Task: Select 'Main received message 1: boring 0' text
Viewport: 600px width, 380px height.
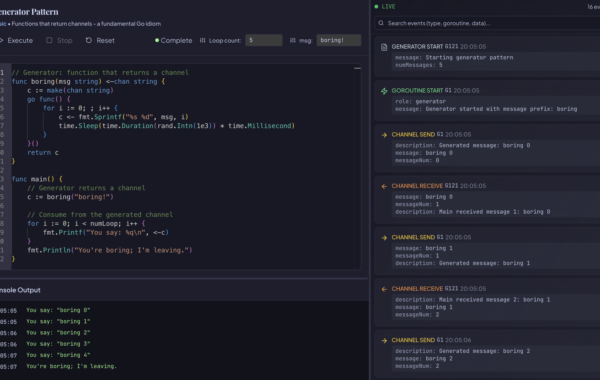Action: coord(494,212)
